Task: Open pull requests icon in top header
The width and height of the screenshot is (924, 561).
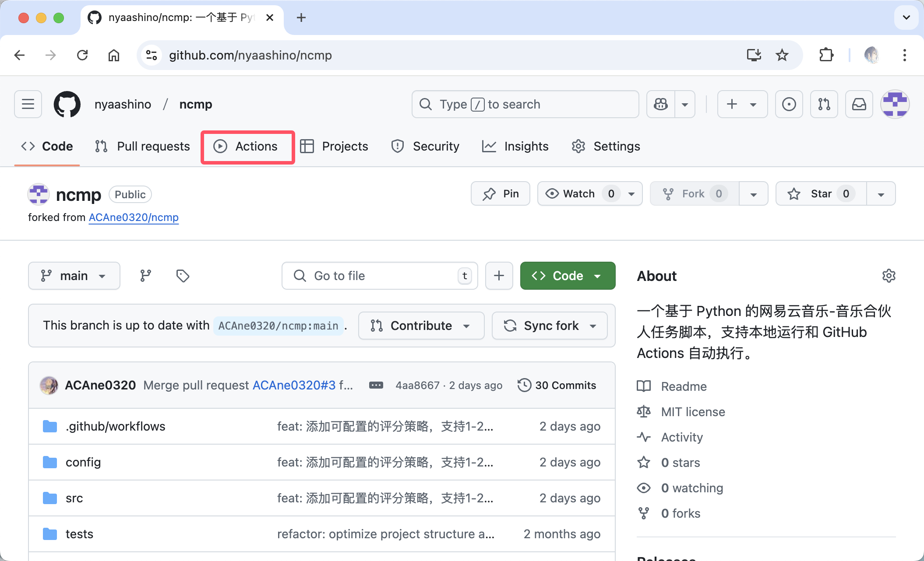Action: [824, 104]
